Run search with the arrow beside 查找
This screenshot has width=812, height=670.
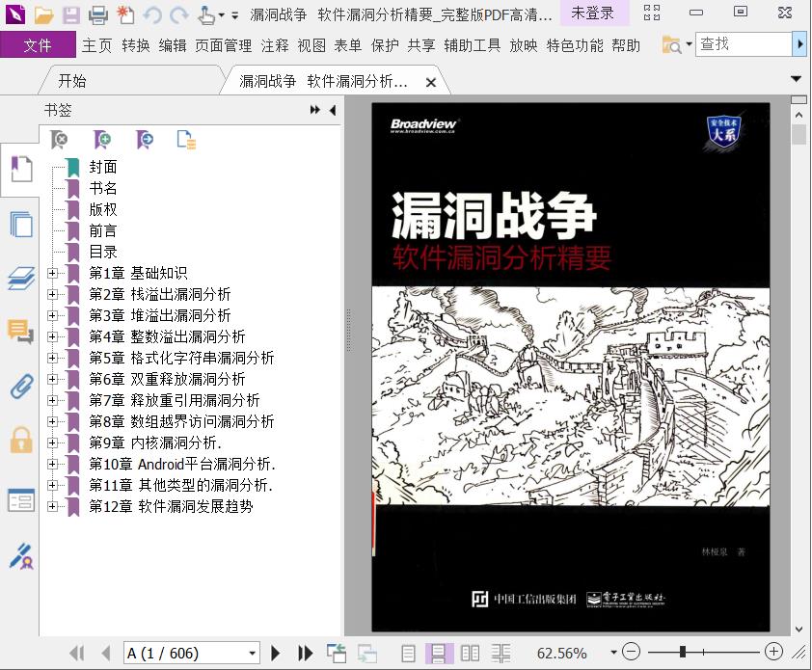click(799, 45)
